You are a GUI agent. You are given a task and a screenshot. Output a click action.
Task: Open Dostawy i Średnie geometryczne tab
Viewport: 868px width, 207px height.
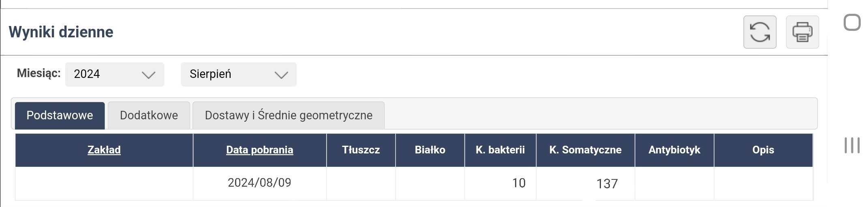(288, 115)
